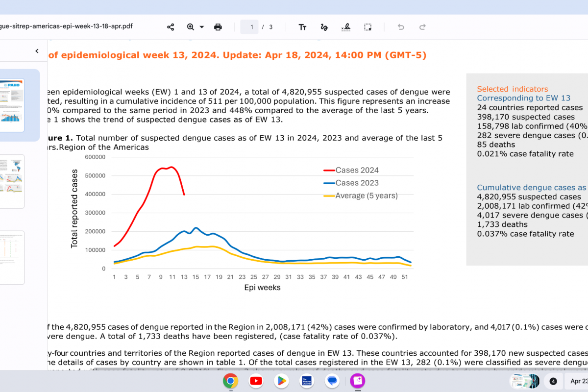Launch YouTube from the shelf
The image size is (588, 392).
256,381
